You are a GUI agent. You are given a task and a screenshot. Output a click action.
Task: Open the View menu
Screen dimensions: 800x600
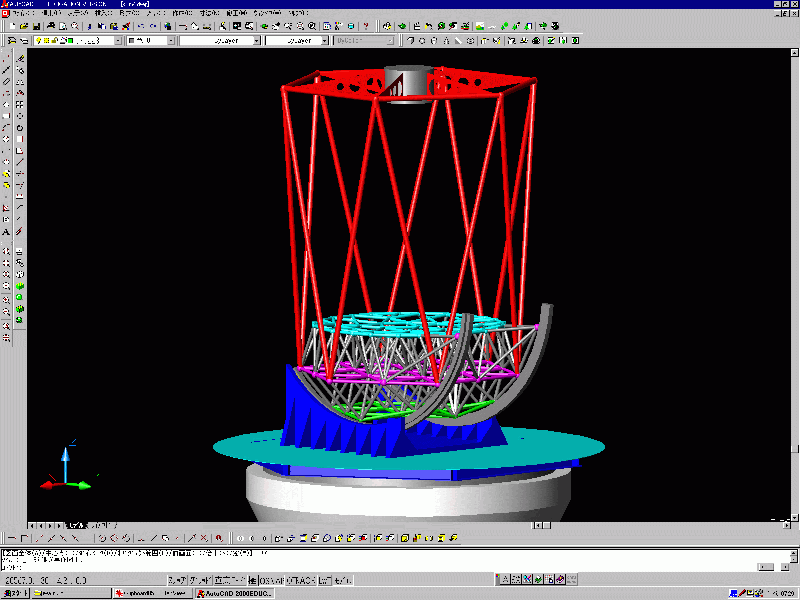tap(78, 13)
